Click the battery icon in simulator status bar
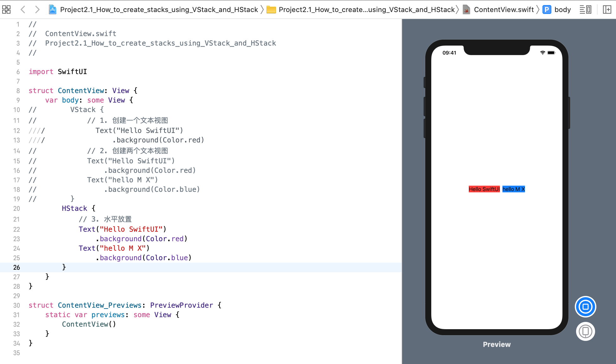The height and width of the screenshot is (364, 616). [x=551, y=52]
